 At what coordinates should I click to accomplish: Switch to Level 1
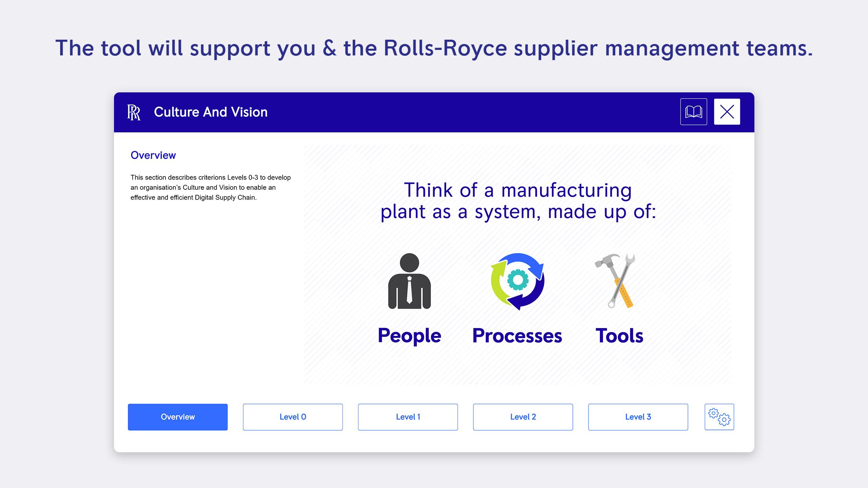point(408,417)
